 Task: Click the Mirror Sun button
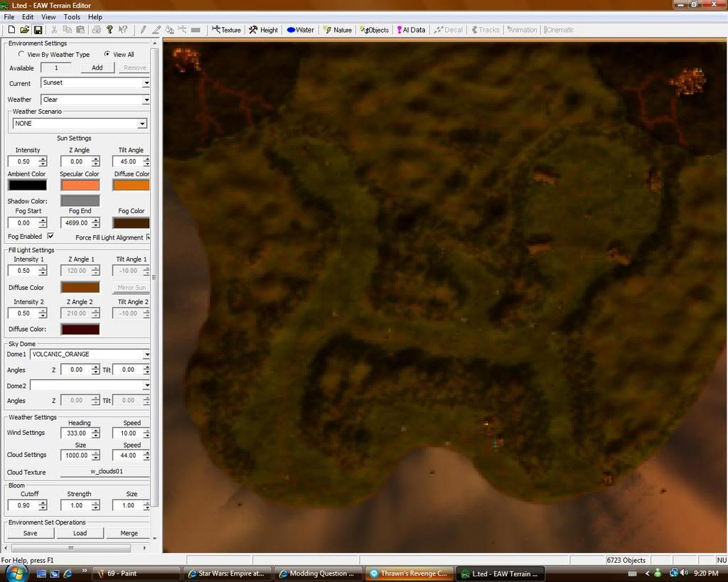(x=132, y=287)
